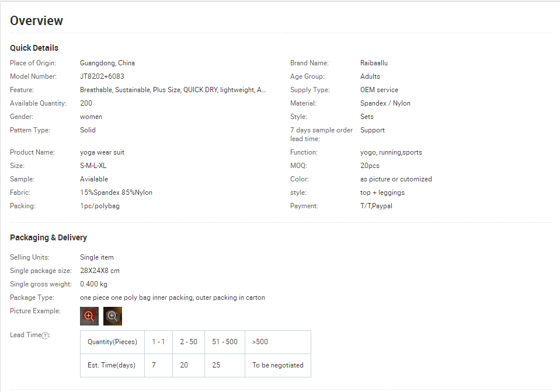Select the Quick Details section title
The image size is (560, 392).
pos(34,48)
